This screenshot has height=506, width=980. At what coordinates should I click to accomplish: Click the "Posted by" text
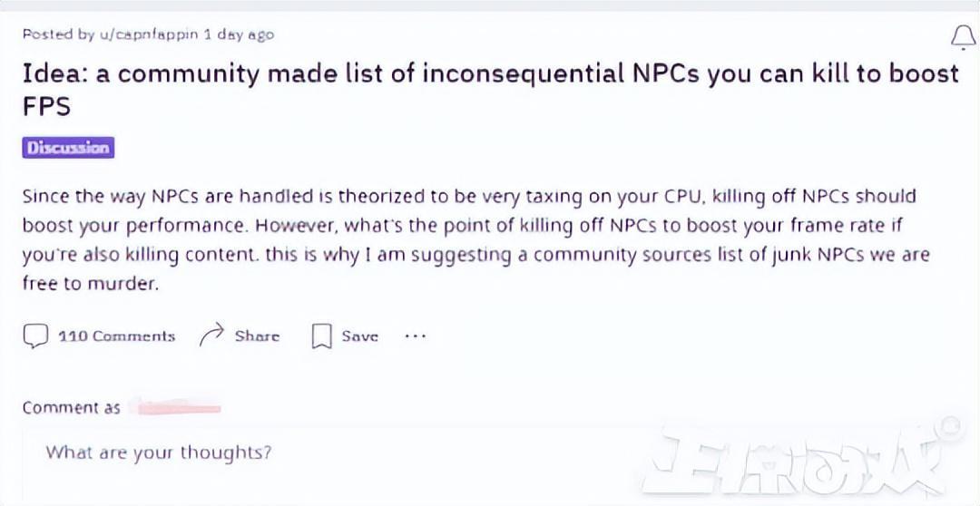point(58,34)
